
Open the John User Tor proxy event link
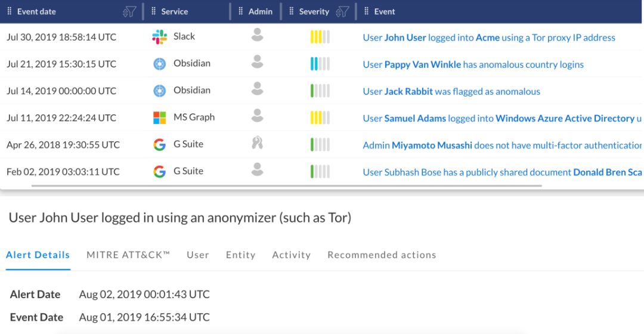pyautogui.click(x=488, y=38)
